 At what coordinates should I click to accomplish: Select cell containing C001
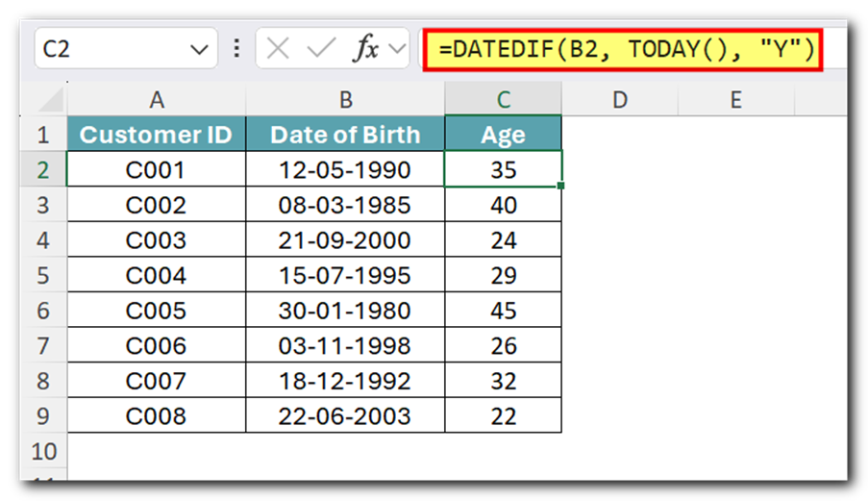click(x=156, y=169)
